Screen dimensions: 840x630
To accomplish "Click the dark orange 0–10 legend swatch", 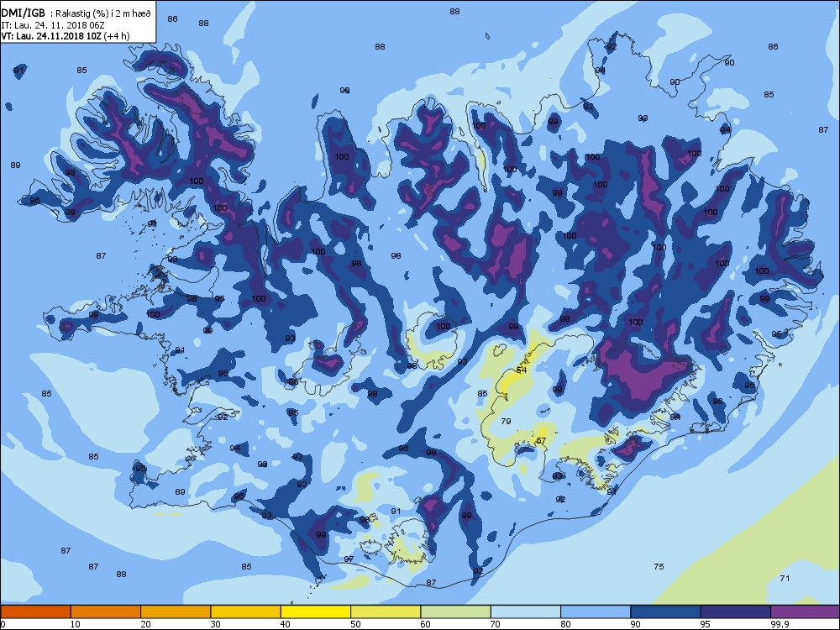I will (35, 612).
